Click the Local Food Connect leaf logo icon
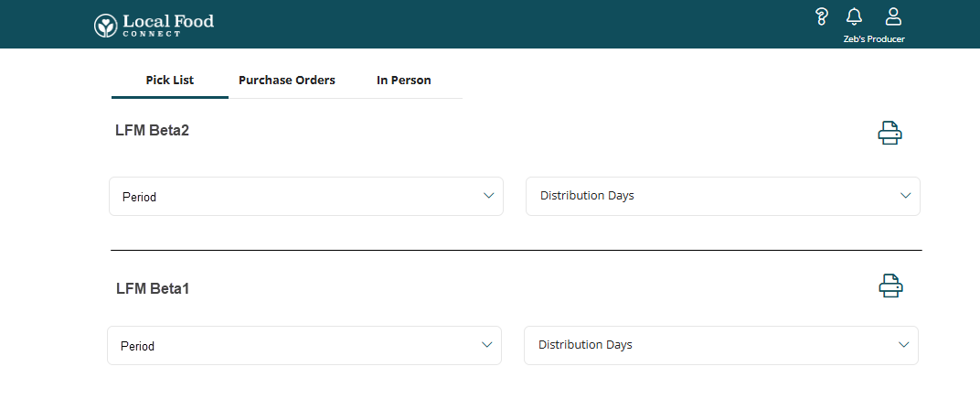Viewport: 980px width, 399px height. tap(106, 25)
